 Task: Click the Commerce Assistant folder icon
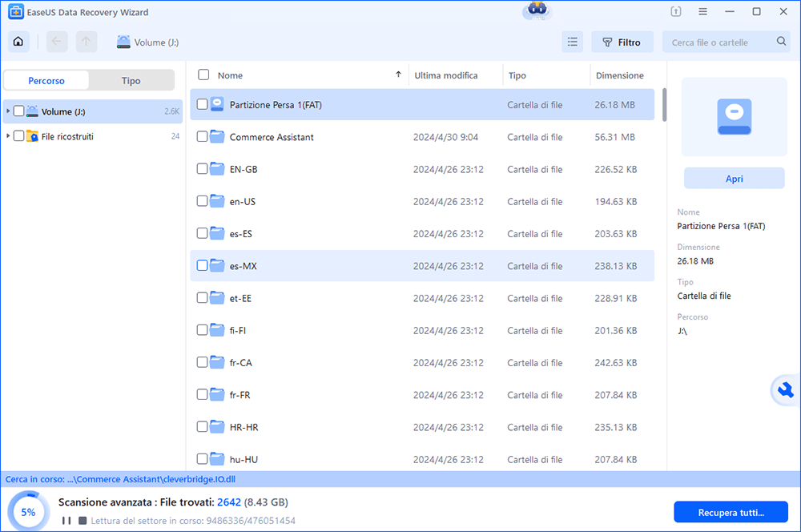[x=217, y=137]
